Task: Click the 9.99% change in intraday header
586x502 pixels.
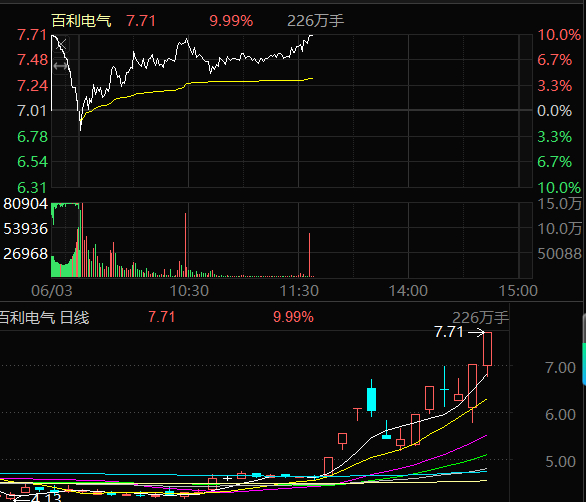Action: click(x=231, y=21)
